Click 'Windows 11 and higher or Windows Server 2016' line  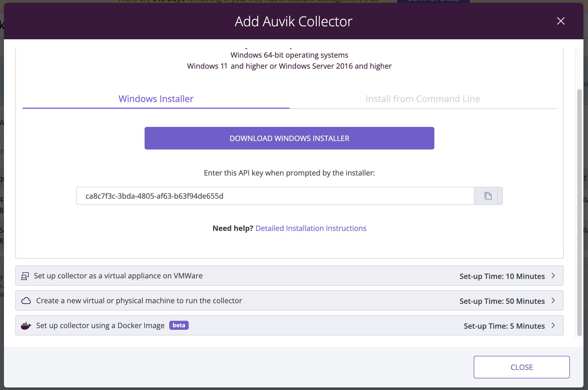coord(289,66)
